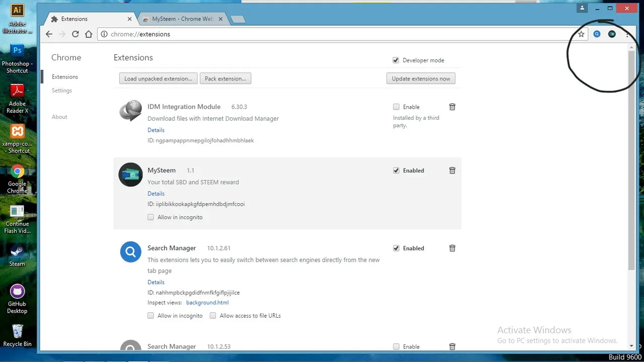Click the browser forward arrow
Image resolution: width=644 pixels, height=362 pixels.
[62, 34]
